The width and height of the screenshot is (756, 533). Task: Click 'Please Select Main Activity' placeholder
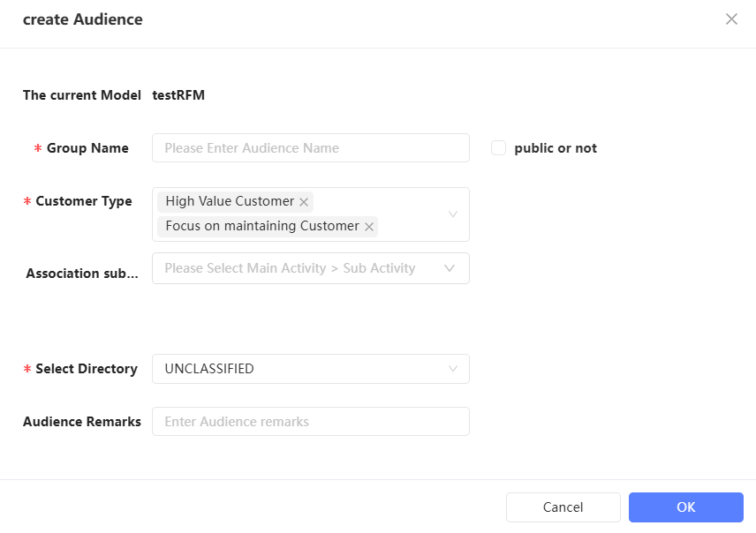(x=290, y=268)
